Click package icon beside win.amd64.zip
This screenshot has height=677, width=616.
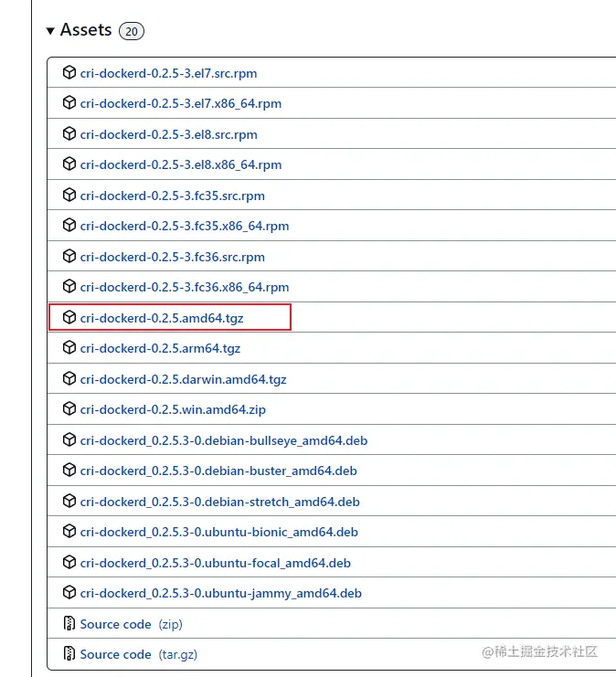point(69,409)
